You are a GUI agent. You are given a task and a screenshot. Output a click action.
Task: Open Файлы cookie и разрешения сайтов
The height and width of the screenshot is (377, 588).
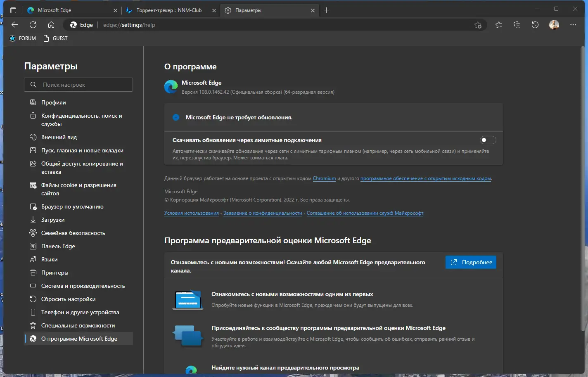(x=78, y=189)
